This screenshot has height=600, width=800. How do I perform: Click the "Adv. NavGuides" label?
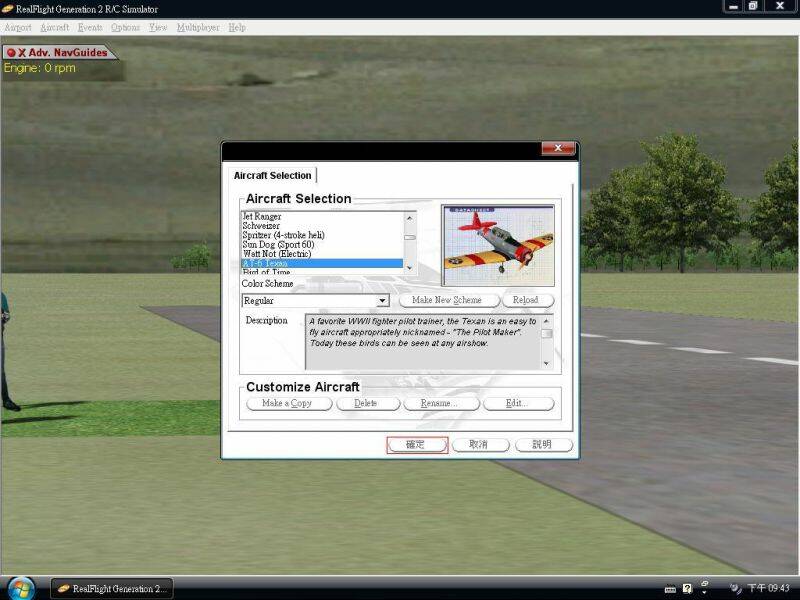point(68,53)
